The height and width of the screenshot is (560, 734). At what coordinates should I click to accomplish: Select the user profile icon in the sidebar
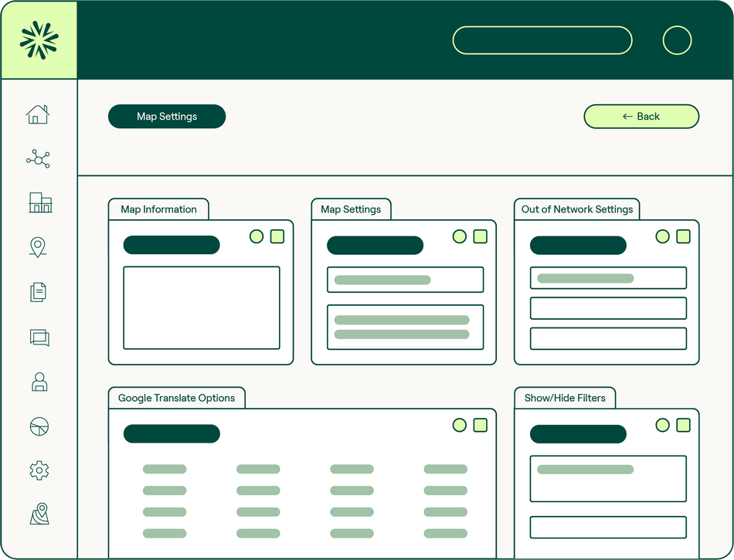[x=39, y=382]
